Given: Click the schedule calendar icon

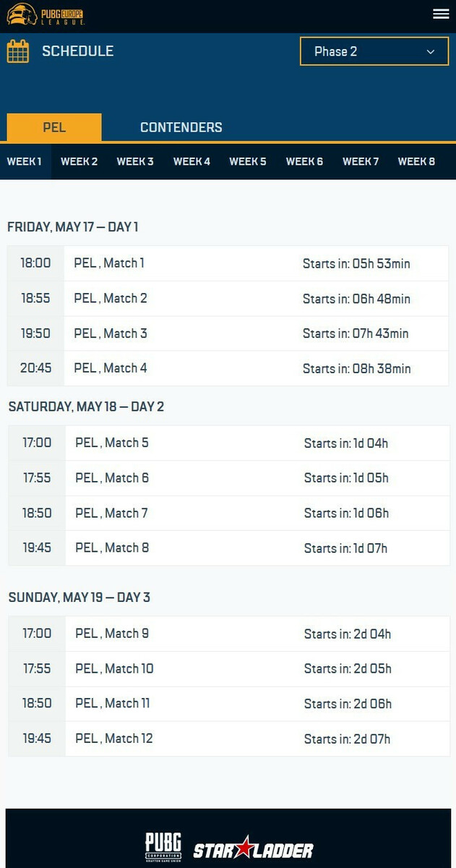Looking at the screenshot, I should [x=18, y=51].
